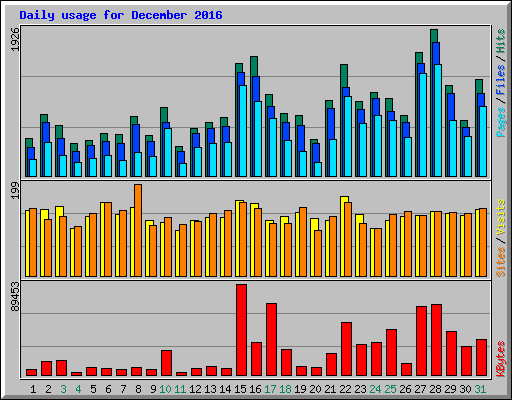
Task: Click day label 9 on the x-axis
Action: coord(153,389)
